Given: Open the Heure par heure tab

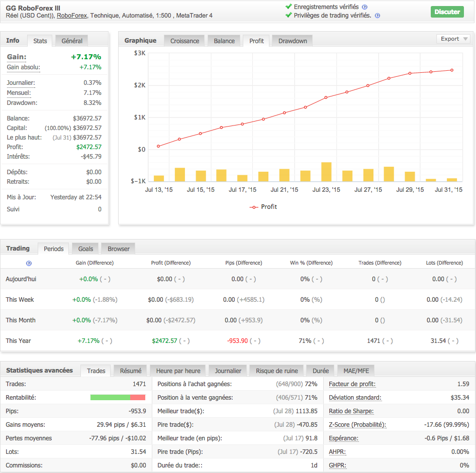Looking at the screenshot, I should (178, 371).
